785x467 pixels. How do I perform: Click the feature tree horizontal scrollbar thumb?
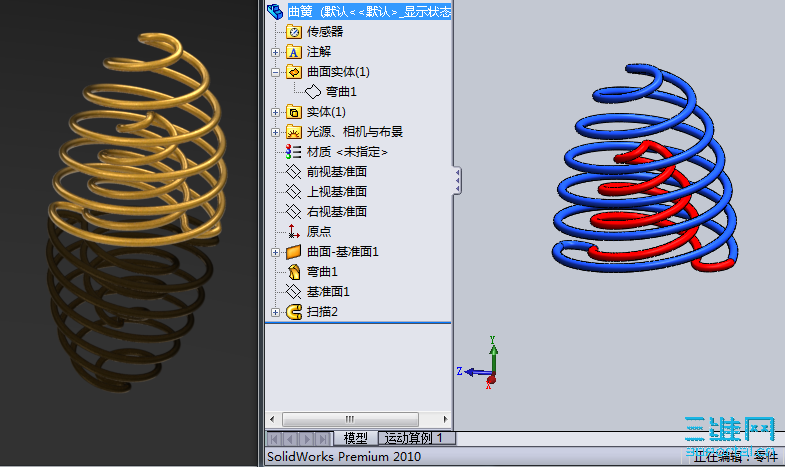350,419
